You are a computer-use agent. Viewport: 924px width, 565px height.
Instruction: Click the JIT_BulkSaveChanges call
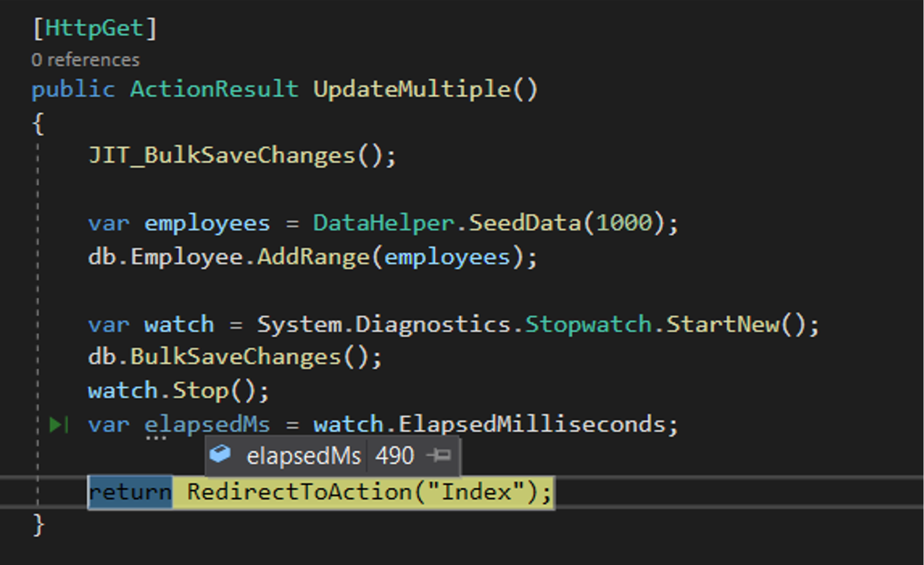tap(222, 156)
